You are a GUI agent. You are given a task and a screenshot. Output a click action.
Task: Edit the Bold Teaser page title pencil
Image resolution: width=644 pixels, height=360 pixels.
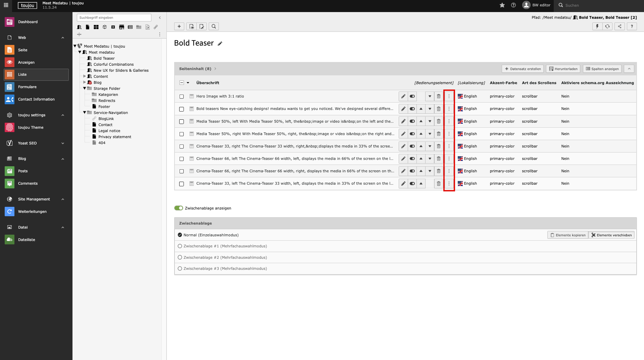coord(220,44)
